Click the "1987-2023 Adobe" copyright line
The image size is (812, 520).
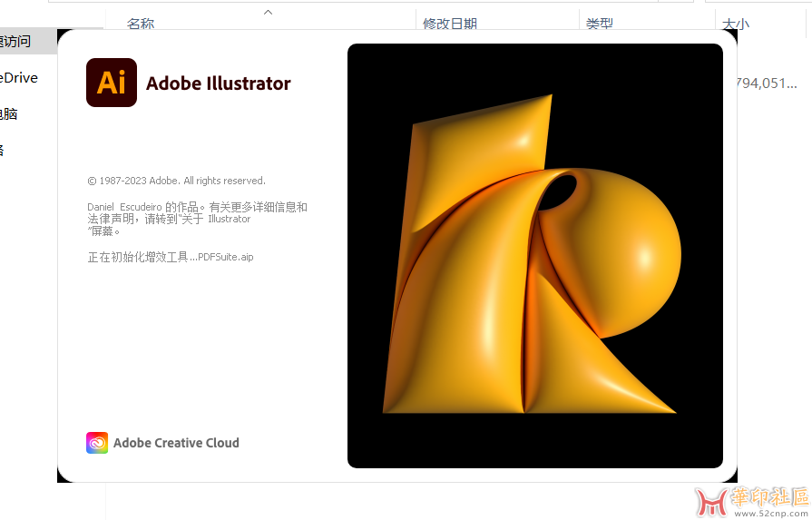pyautogui.click(x=176, y=181)
